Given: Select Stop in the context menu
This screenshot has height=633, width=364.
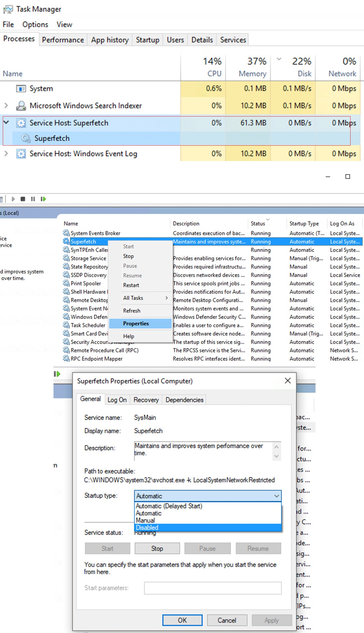Looking at the screenshot, I should (140, 256).
